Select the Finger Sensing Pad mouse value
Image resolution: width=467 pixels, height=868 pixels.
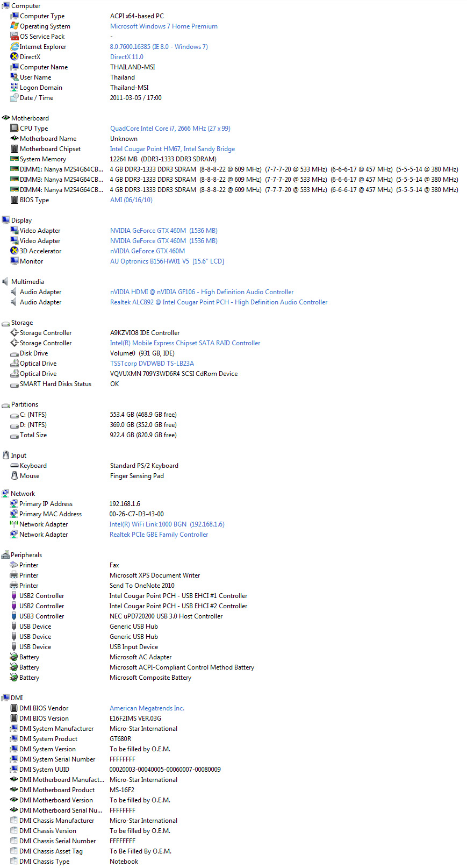coord(137,476)
